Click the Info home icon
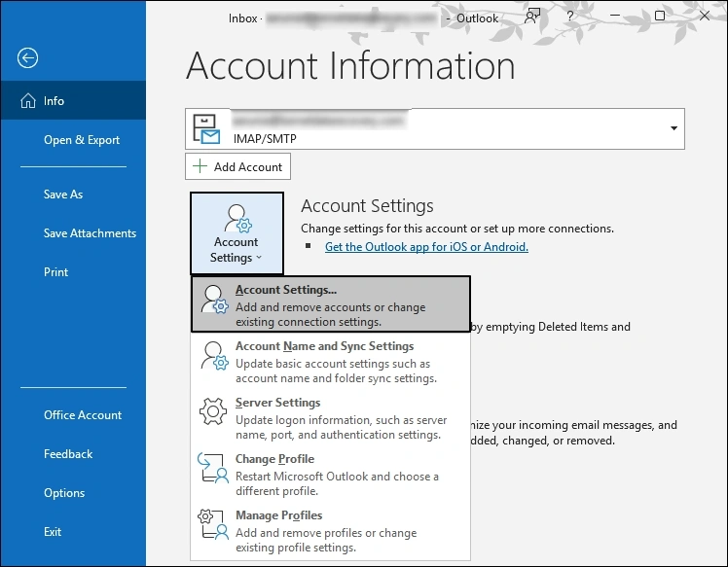Viewport: 728px width, 567px height. tap(28, 101)
